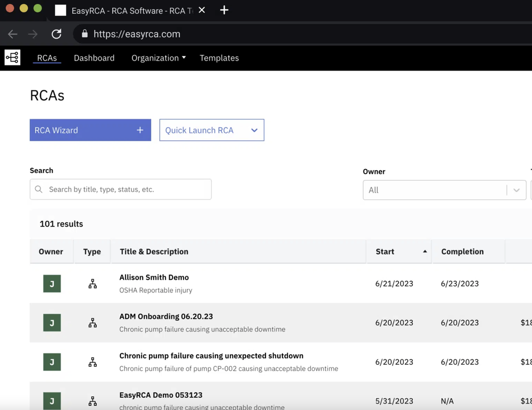Screen dimensions: 532x410
Task: Open the Allison Smith Demo RCA
Action: (x=154, y=278)
